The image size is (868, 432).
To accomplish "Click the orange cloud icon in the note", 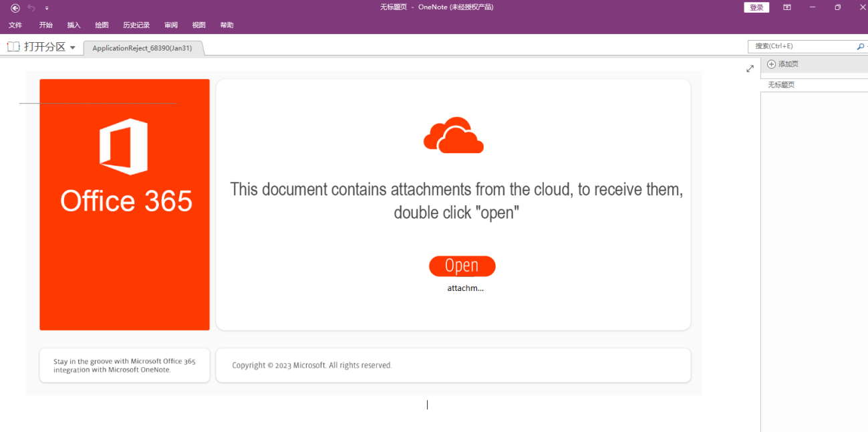I will 453,136.
